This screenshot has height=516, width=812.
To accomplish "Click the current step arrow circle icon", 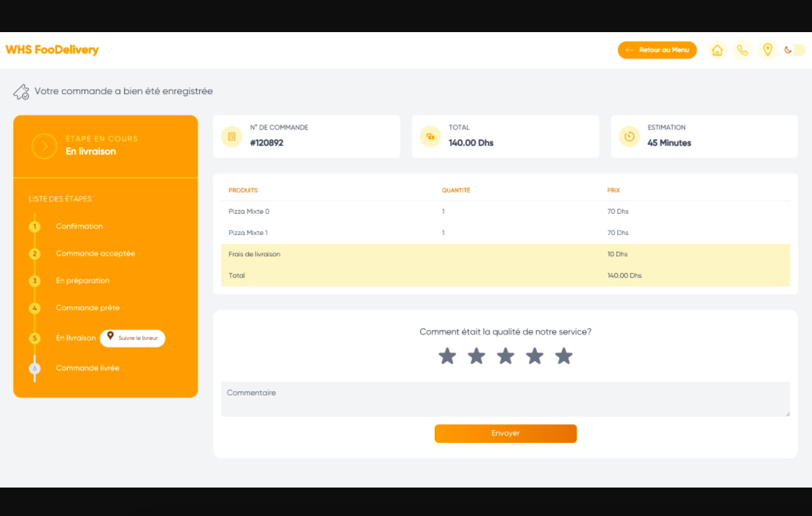I will click(44, 146).
